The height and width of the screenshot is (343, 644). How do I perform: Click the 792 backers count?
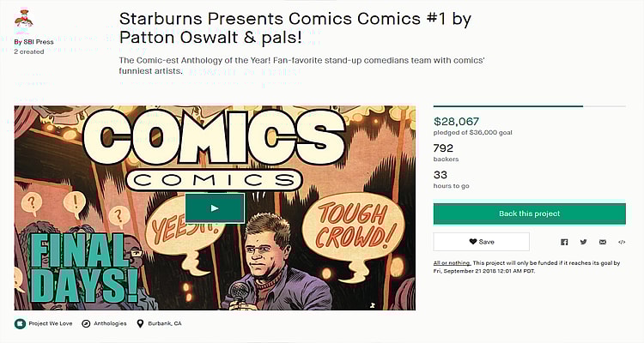444,149
